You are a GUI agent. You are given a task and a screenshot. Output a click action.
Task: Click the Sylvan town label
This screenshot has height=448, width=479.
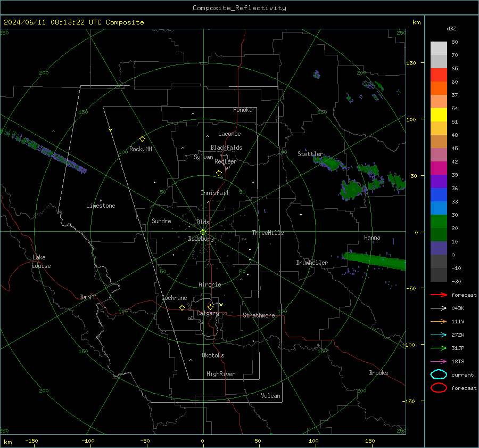click(x=203, y=157)
